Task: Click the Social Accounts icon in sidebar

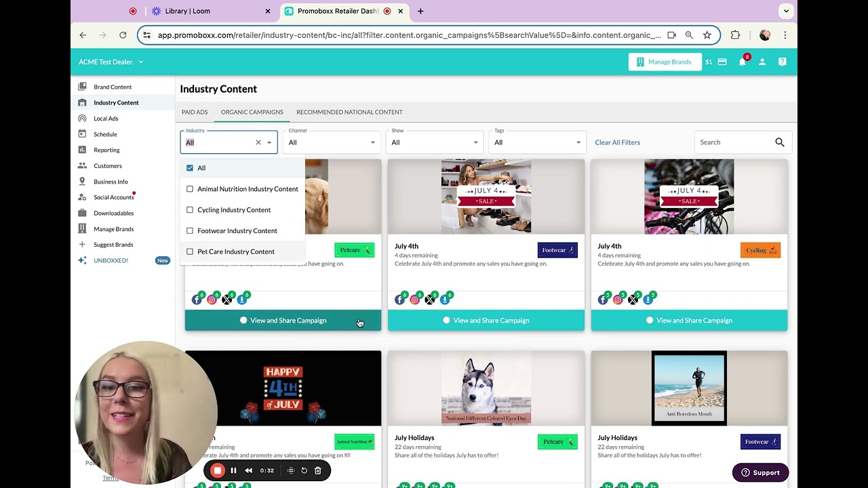Action: [82, 197]
